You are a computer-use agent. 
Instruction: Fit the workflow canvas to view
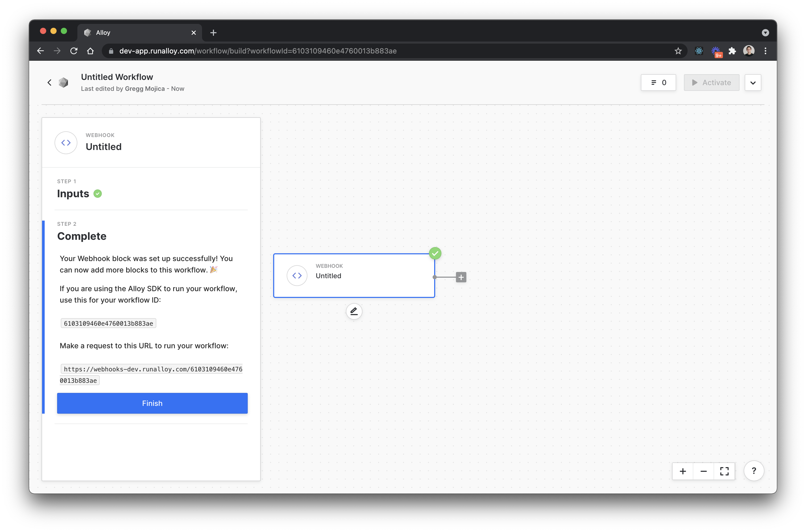(x=724, y=471)
